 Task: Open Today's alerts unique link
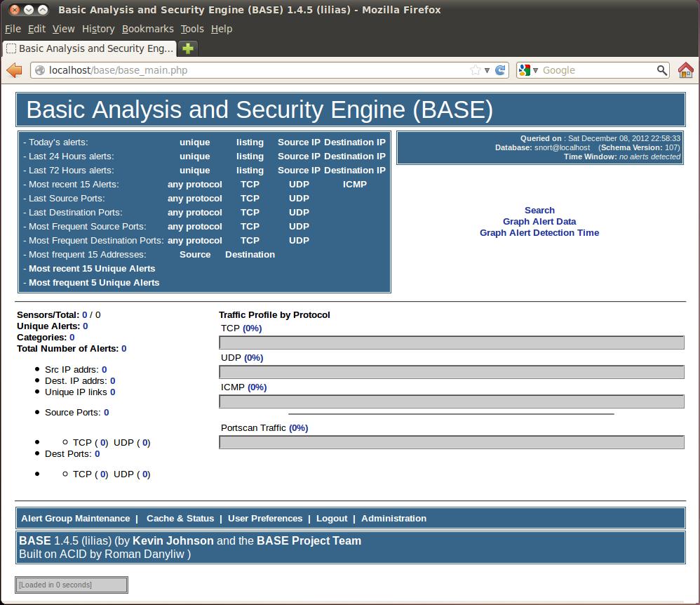195,142
